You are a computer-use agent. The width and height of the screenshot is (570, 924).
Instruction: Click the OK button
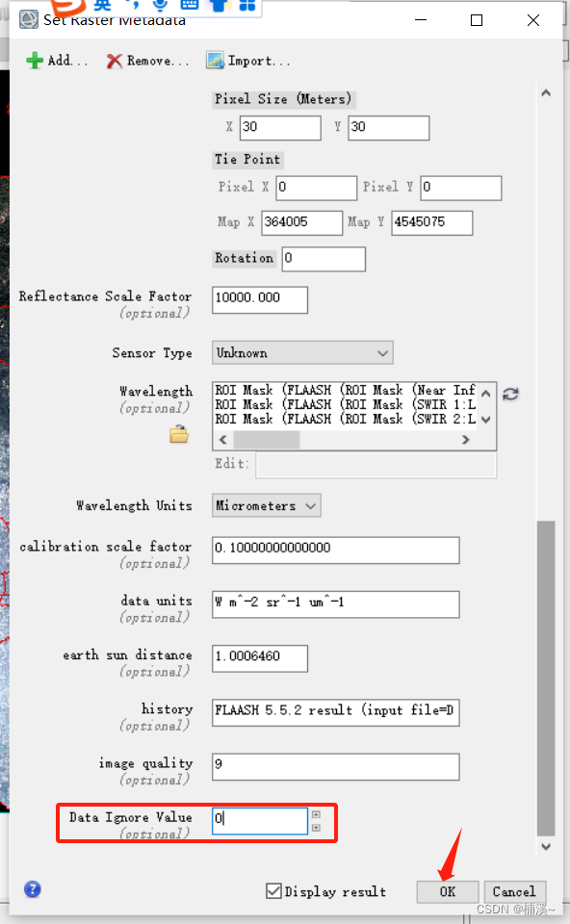tap(448, 891)
